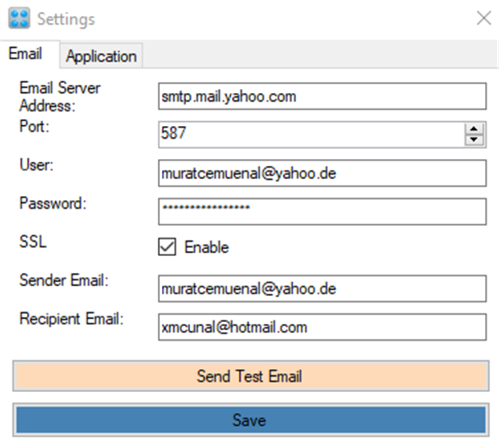Close the Settings window
This screenshot has width=499, height=448.
(x=484, y=18)
